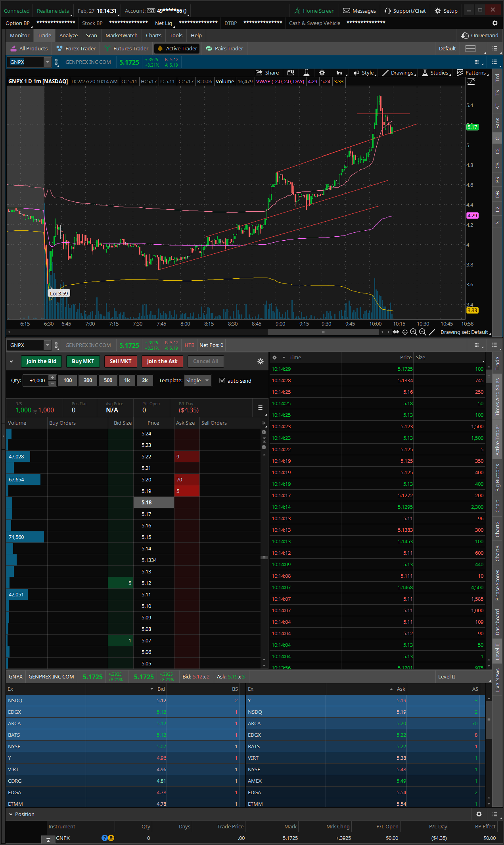Toggle the AT sidebar gadget
504x845 pixels.
[498, 107]
